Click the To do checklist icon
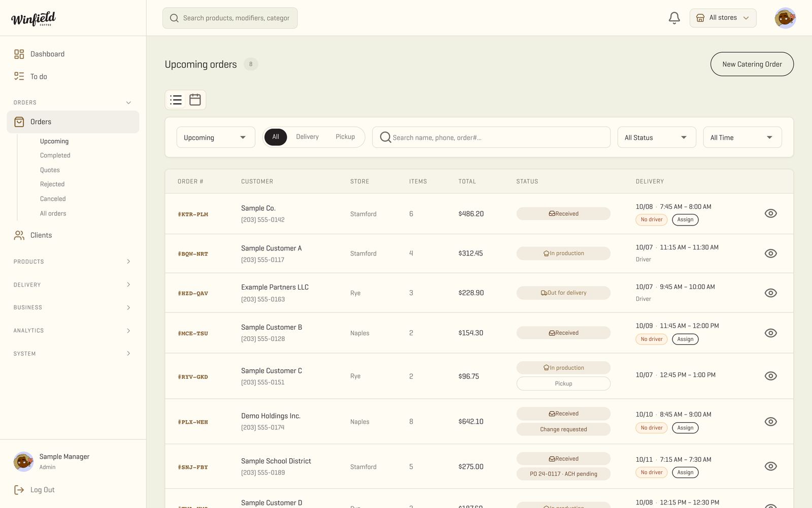The image size is (812, 508). point(19,76)
